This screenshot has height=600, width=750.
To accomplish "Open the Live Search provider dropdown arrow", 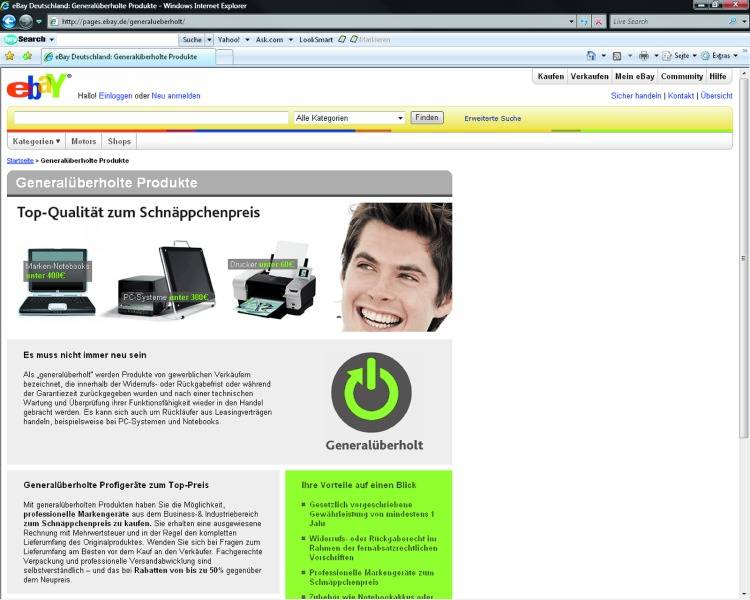I will tap(743, 22).
